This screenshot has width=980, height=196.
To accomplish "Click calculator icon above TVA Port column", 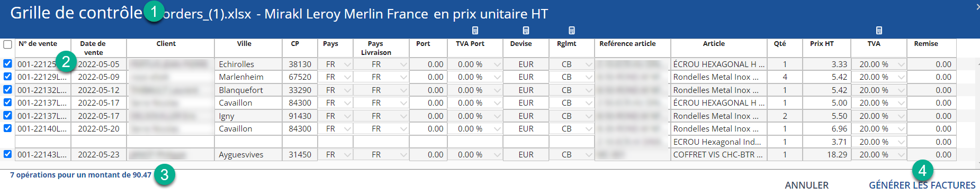I will (475, 31).
